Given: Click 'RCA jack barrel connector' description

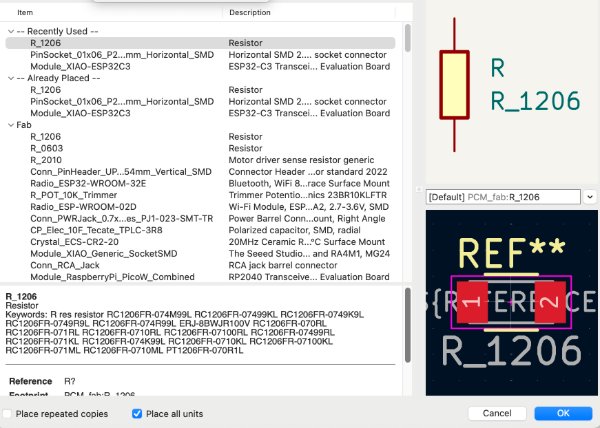Looking at the screenshot, I should (x=283, y=265).
